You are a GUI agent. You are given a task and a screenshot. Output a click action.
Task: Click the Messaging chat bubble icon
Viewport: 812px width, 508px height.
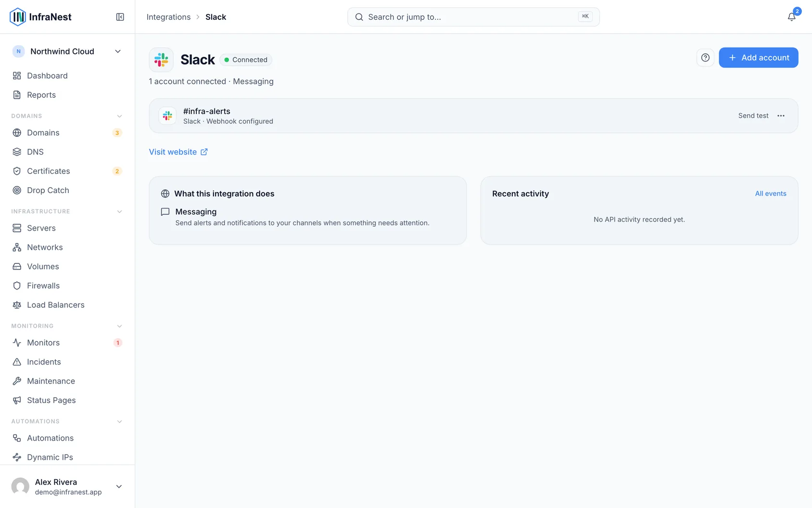(165, 212)
